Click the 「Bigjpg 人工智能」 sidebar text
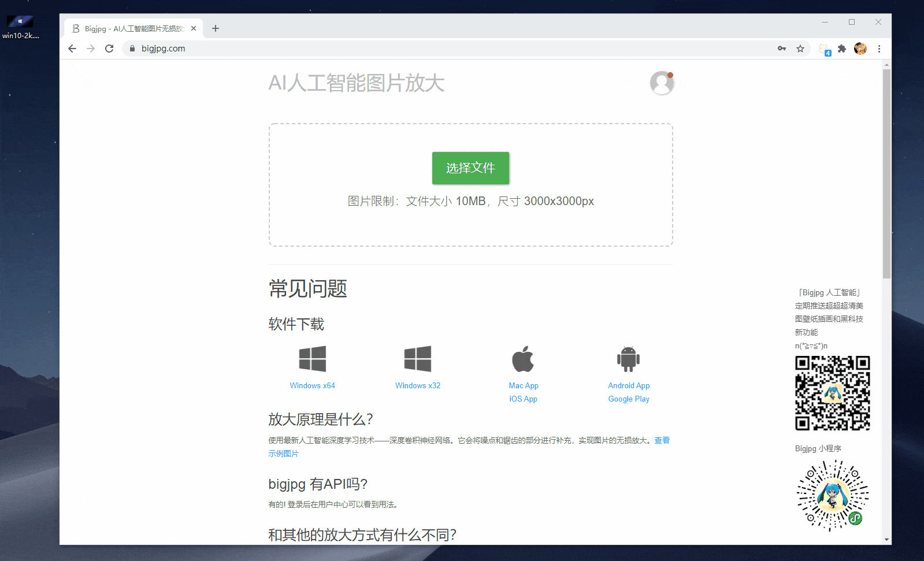The height and width of the screenshot is (561, 924). 830,292
